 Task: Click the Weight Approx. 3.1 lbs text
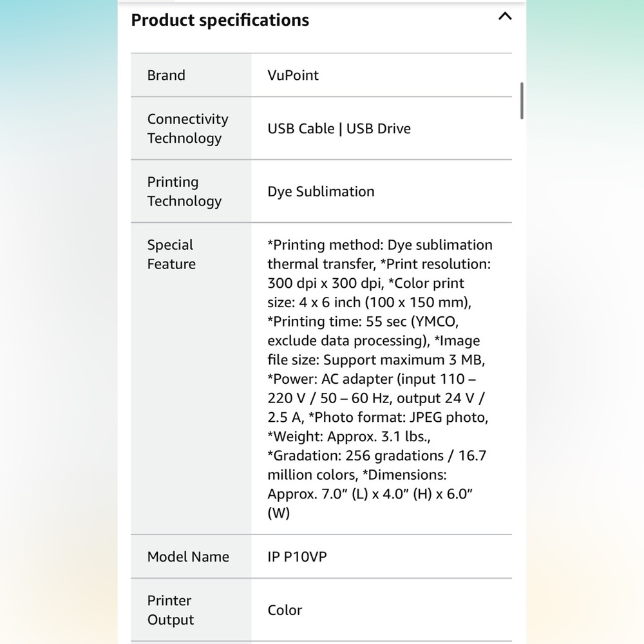click(348, 436)
